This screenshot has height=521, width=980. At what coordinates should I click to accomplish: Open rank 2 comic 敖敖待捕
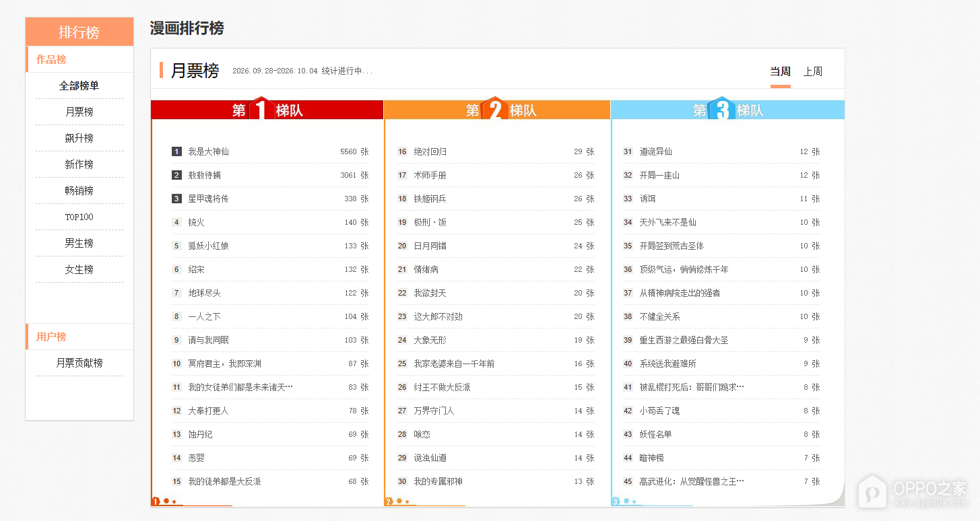coord(205,175)
